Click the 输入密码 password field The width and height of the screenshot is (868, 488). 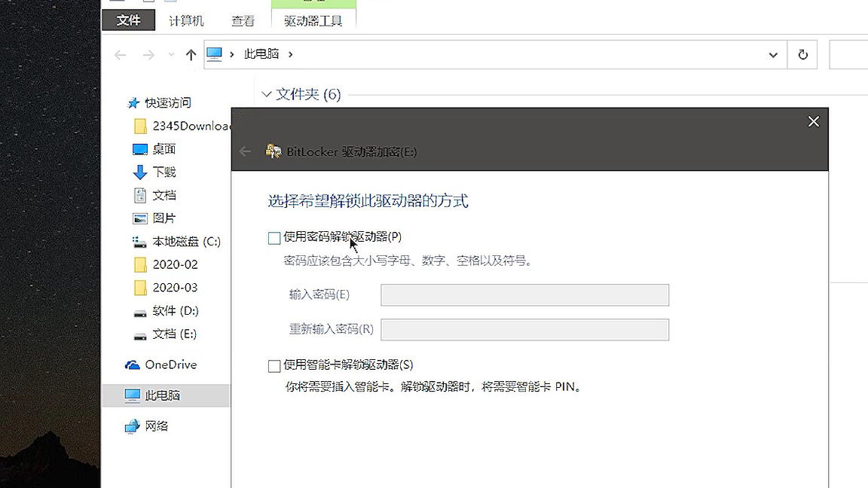[524, 295]
